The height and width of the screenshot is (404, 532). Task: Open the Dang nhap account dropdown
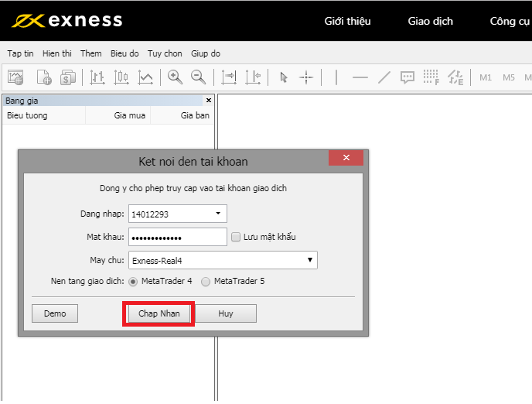(x=217, y=214)
